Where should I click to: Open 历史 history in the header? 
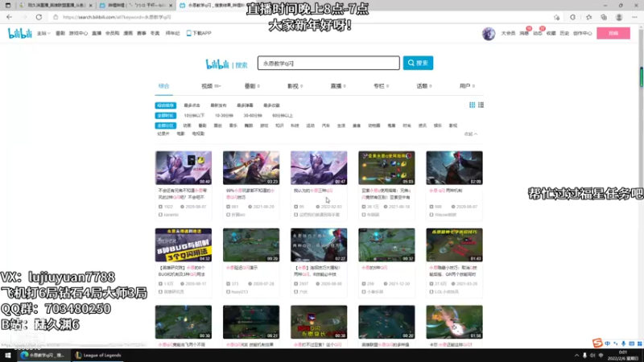click(x=564, y=33)
